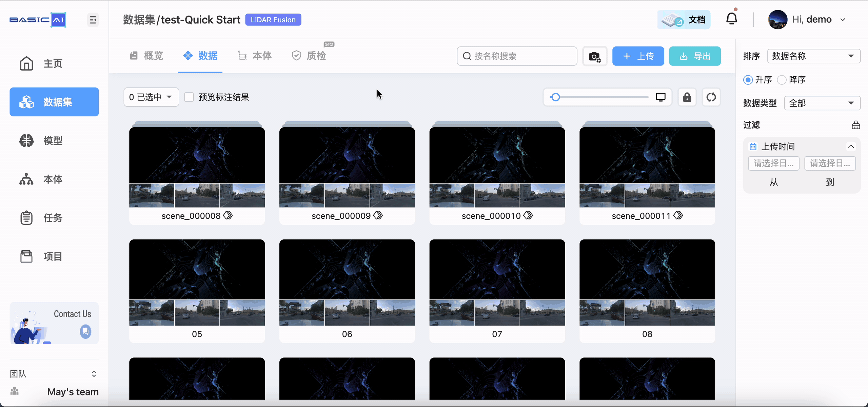The width and height of the screenshot is (868, 407).
Task: Open scene_000011 thumbnail
Action: click(647, 167)
